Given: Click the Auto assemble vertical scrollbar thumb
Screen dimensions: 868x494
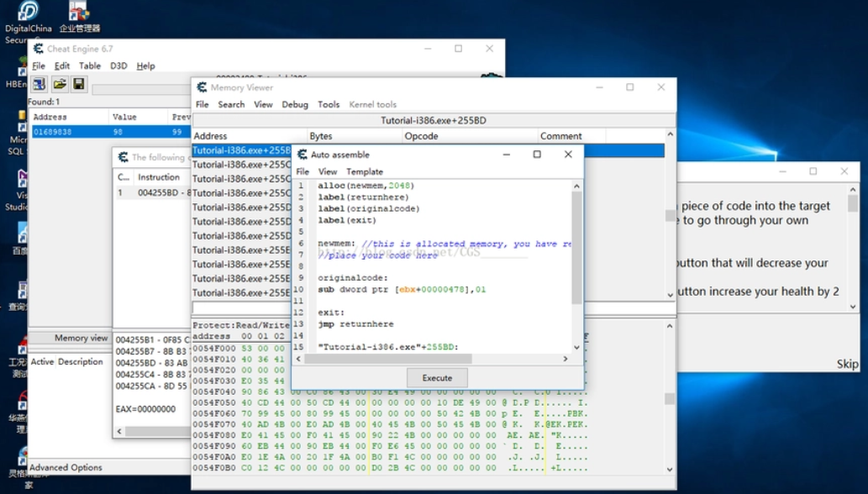Looking at the screenshot, I should (x=576, y=247).
